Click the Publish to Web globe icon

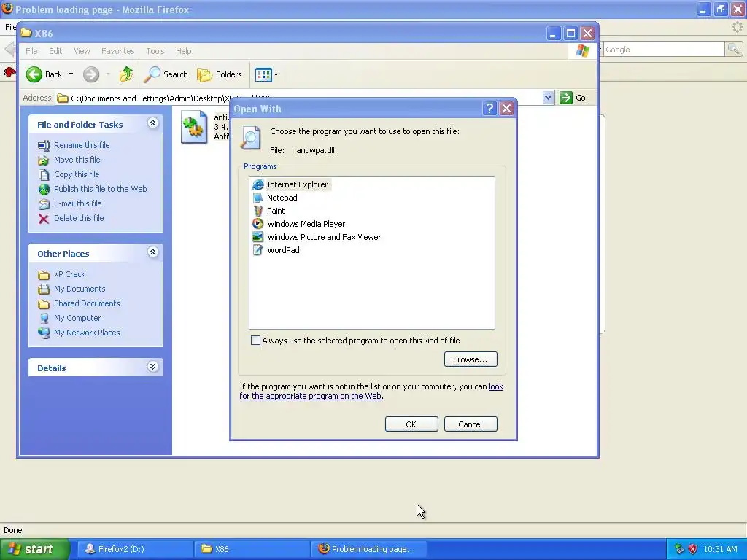pyautogui.click(x=44, y=189)
